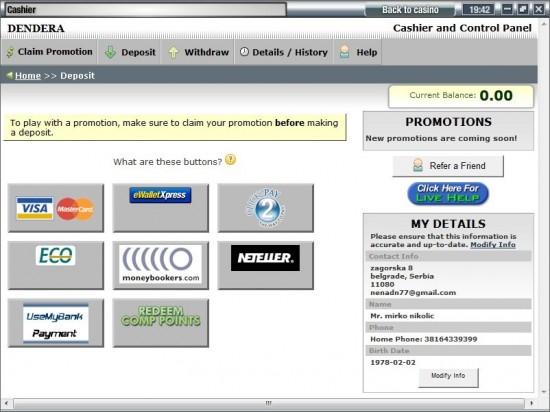Minimize the Cashier window
This screenshot has width=550, height=412.
[x=507, y=9]
